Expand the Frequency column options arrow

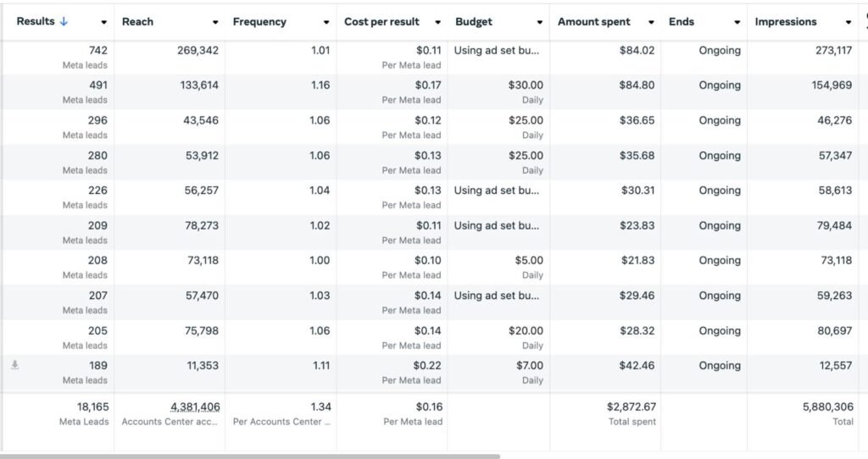tap(326, 23)
